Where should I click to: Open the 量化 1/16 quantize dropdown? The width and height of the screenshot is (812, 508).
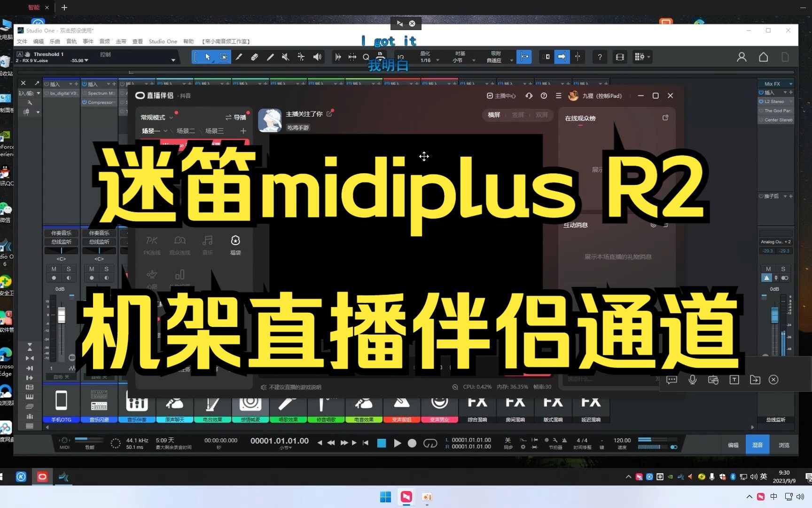pos(429,57)
